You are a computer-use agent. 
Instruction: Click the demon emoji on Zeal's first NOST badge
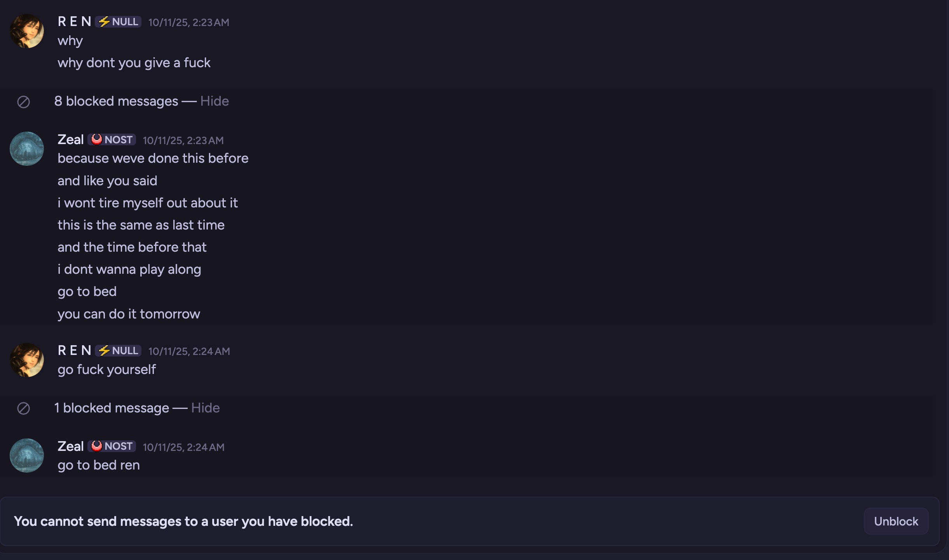pyautogui.click(x=97, y=139)
